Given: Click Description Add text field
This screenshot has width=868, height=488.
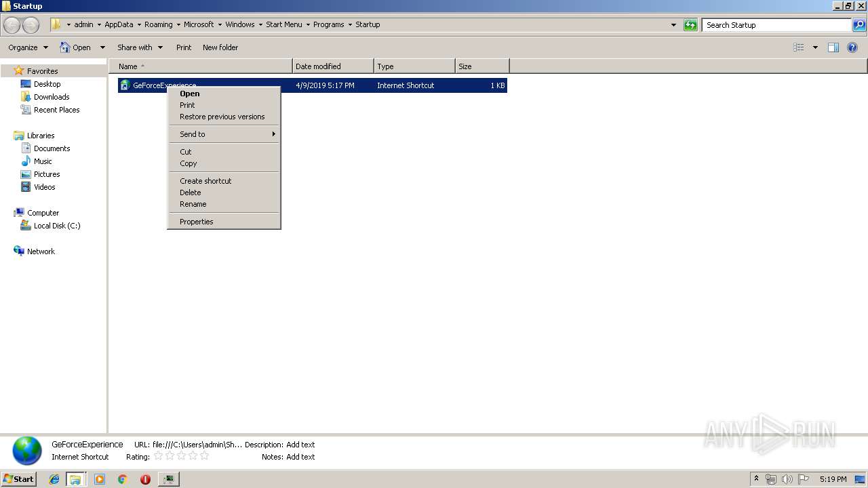Looking at the screenshot, I should click(x=300, y=445).
